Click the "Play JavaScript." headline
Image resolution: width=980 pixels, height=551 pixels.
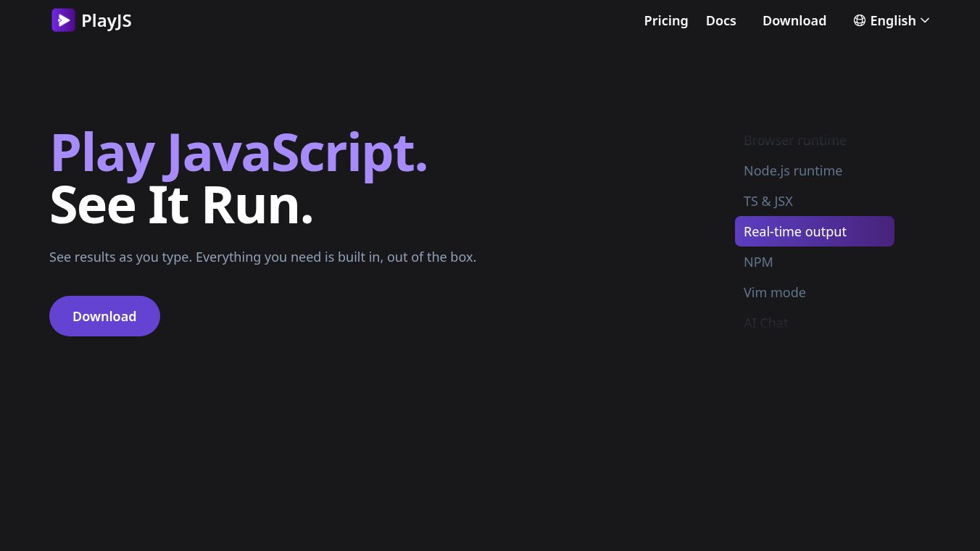238,152
